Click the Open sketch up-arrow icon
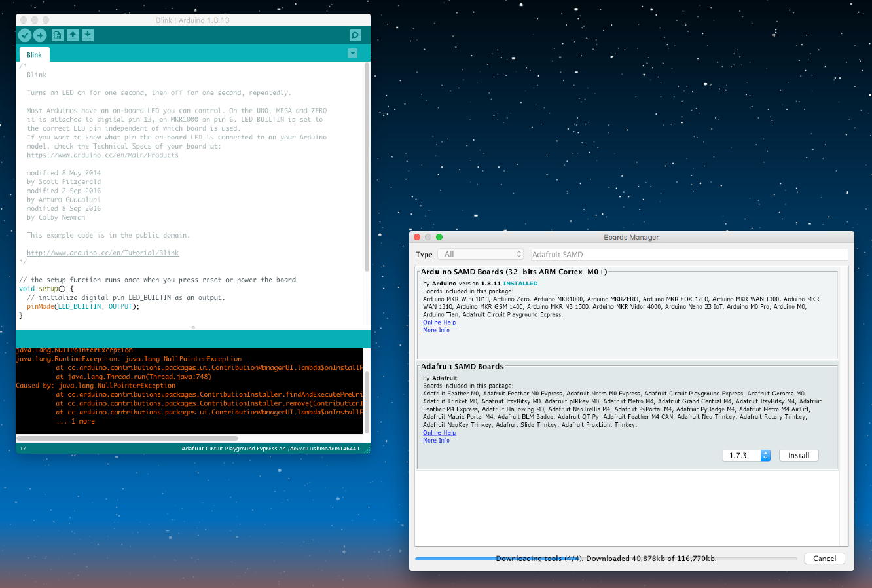 [x=73, y=35]
